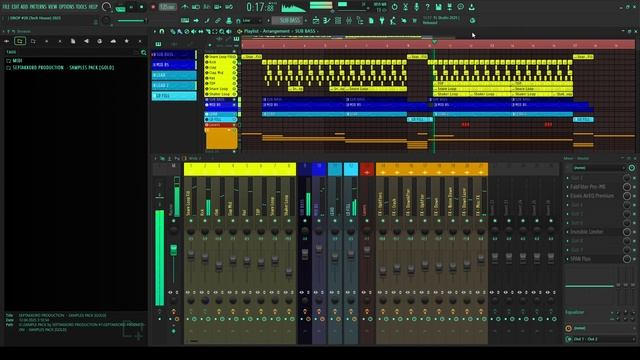Open the Fabfilter Pro-MB effect slot
Viewport: 640px width, 360px height.
tap(588, 187)
